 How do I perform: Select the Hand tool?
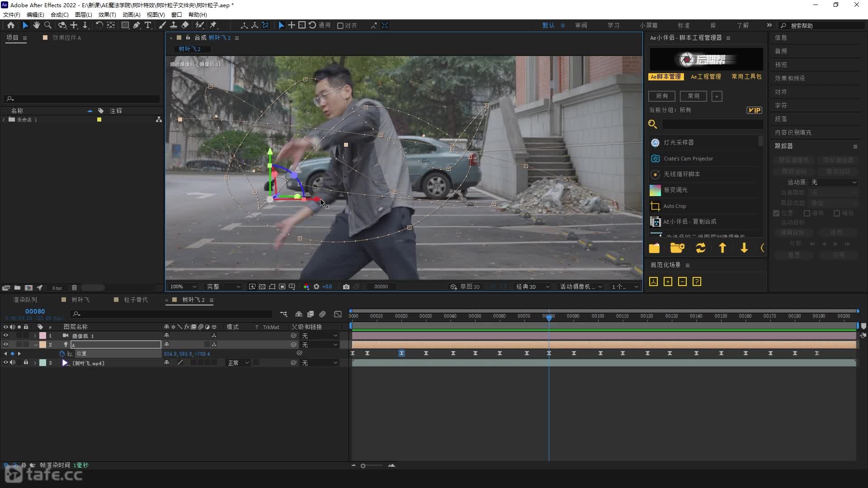coord(37,25)
